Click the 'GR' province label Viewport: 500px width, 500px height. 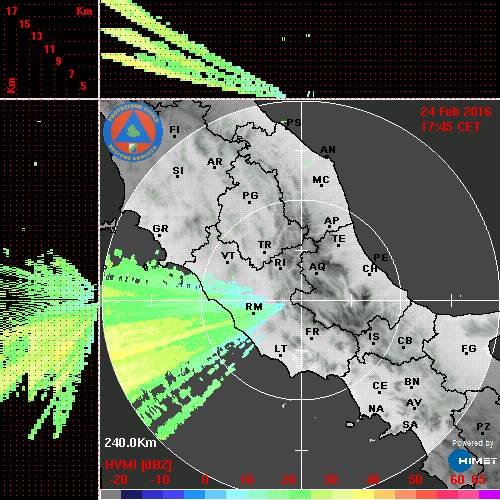pos(160,229)
